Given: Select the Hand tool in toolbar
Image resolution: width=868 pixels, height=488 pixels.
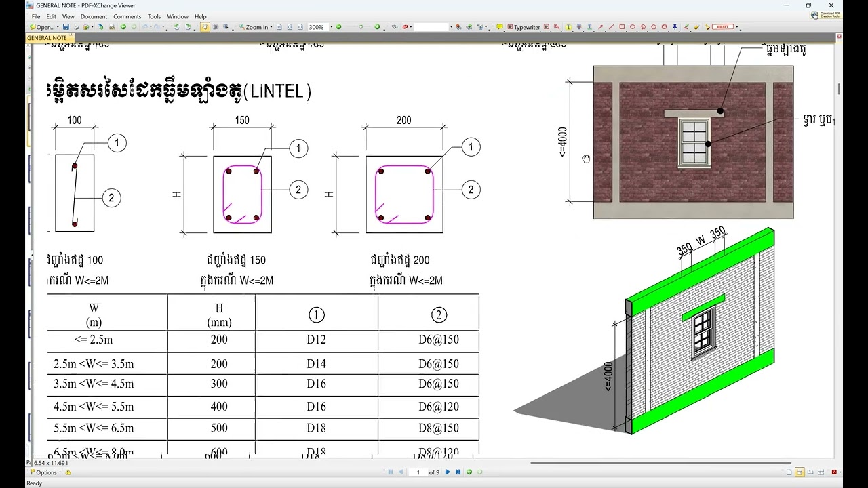Looking at the screenshot, I should pyautogui.click(x=205, y=27).
